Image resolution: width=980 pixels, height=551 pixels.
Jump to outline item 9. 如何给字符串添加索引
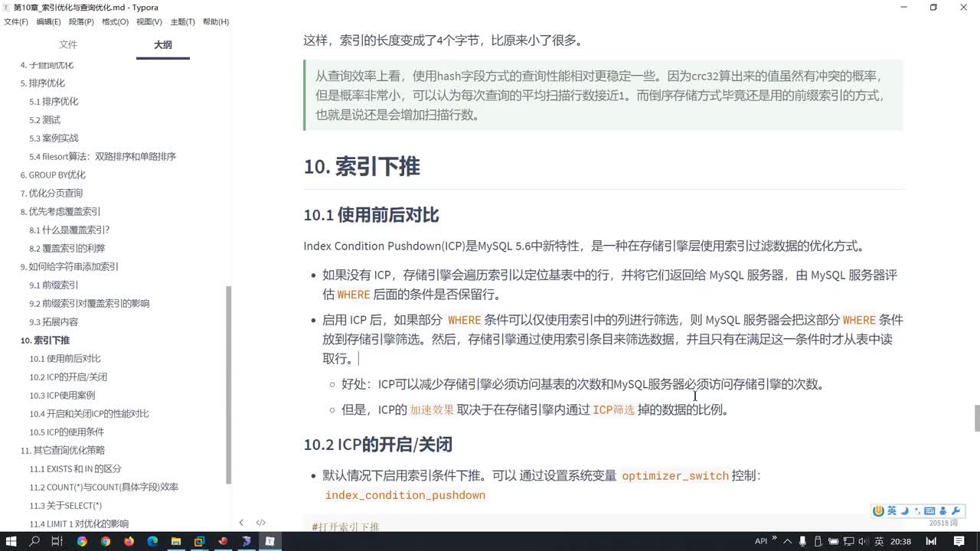(x=70, y=266)
